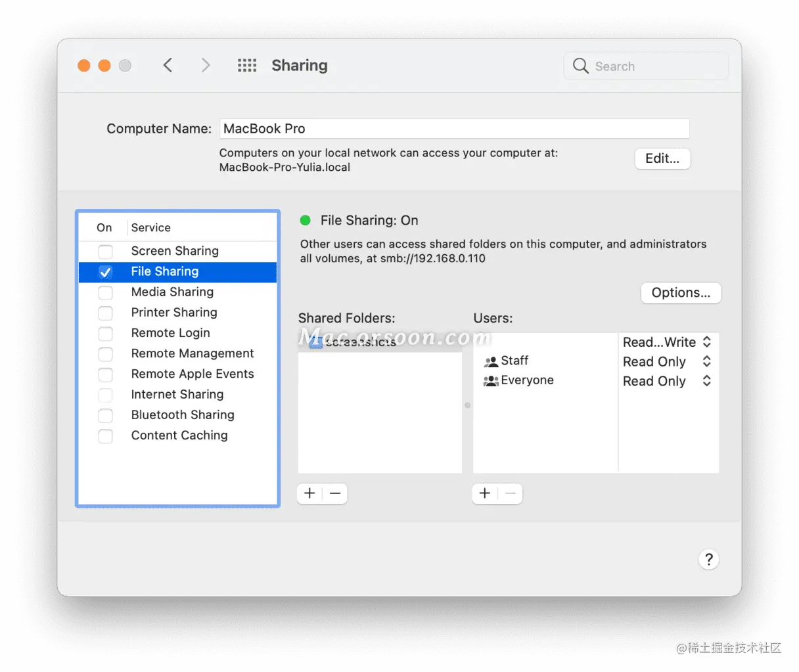Click the Edit… button

(662, 158)
